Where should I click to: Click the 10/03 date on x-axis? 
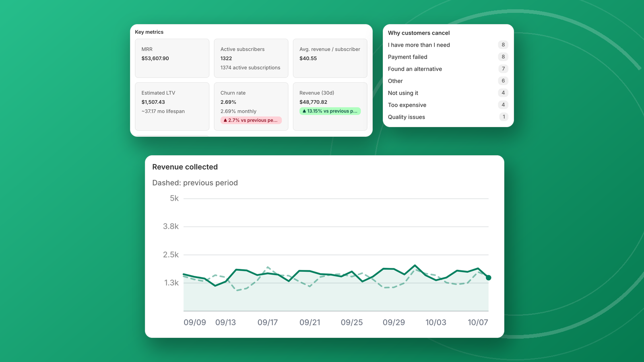tap(436, 323)
